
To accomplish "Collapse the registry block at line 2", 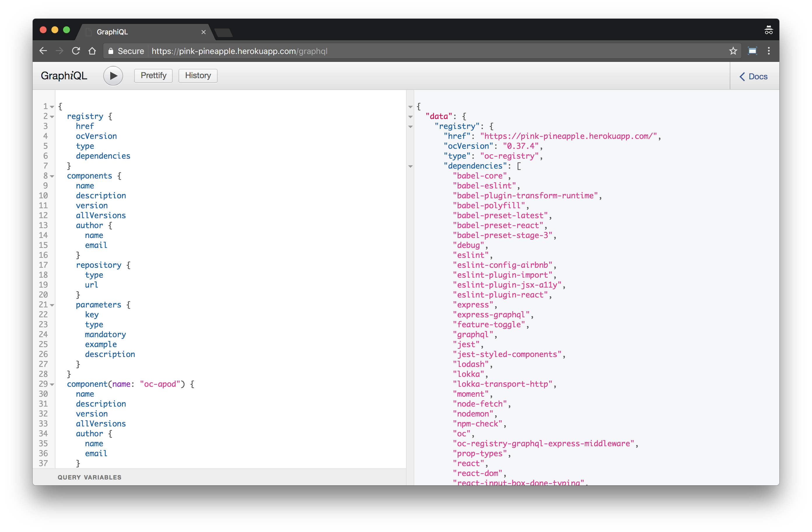I will (52, 117).
